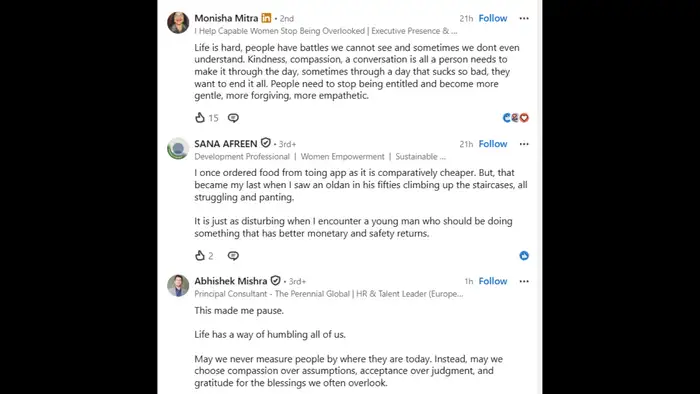
Task: Open options menu for Abhishek Mishra's comment
Action: 524,281
